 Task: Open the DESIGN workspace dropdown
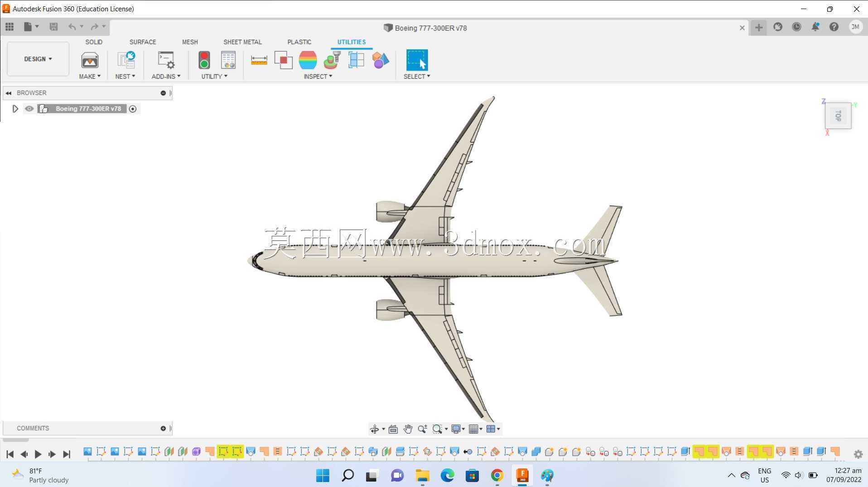point(38,59)
